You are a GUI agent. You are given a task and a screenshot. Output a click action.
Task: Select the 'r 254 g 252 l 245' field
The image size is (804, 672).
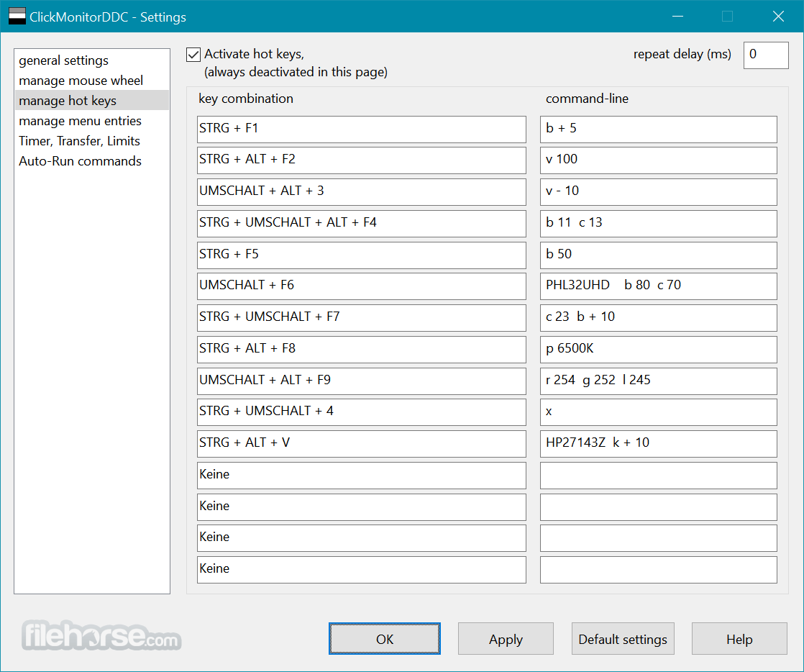[659, 381]
